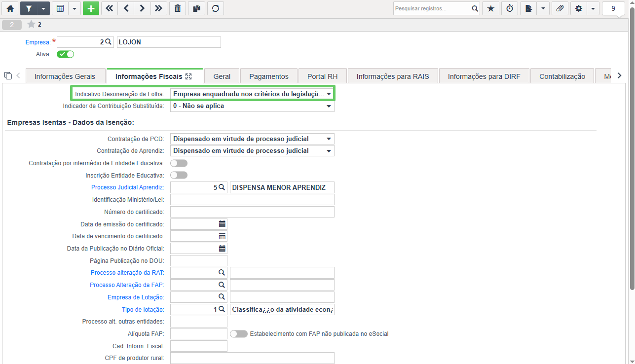Open the document report icon

[528, 8]
